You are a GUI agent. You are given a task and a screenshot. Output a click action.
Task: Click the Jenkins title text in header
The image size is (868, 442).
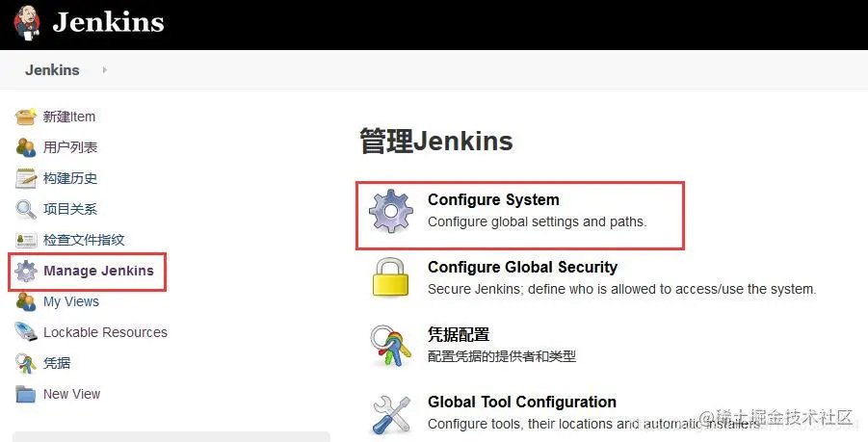(x=109, y=23)
